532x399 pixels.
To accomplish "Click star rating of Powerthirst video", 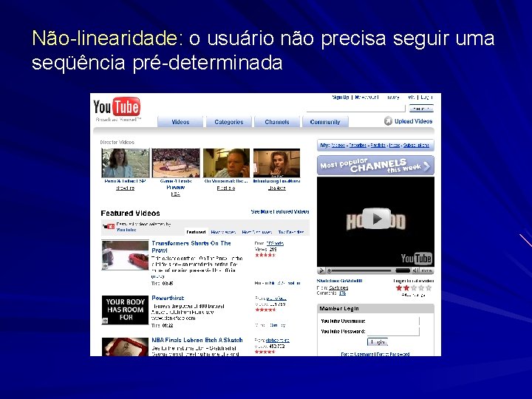I will [265, 310].
